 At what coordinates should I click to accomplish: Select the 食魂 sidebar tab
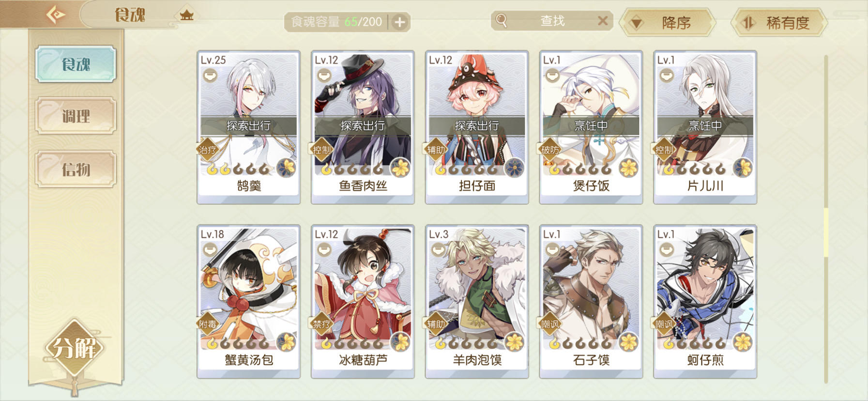[x=76, y=63]
